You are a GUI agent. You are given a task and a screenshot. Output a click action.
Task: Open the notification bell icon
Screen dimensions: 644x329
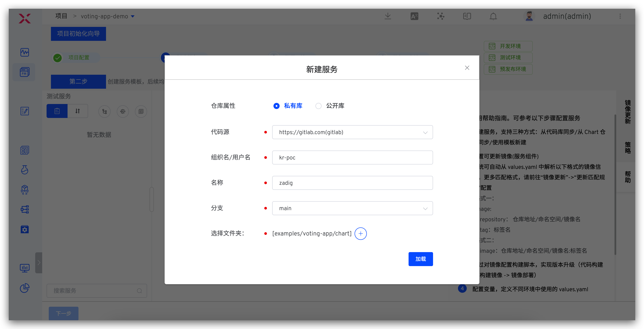(493, 16)
